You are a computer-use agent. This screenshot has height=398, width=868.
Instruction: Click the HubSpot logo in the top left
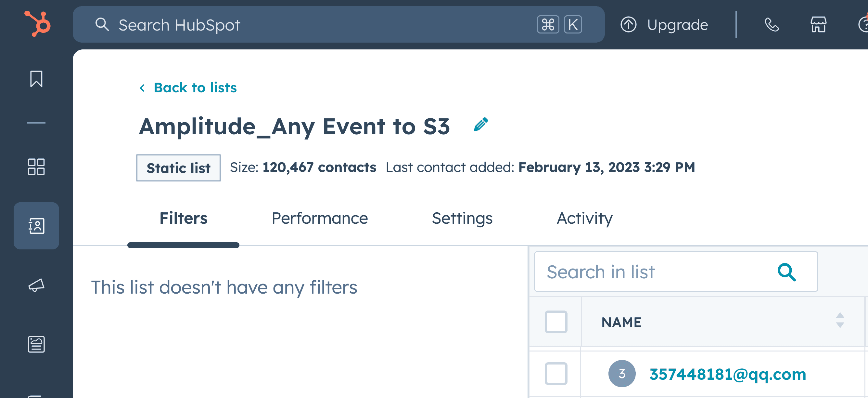point(36,24)
